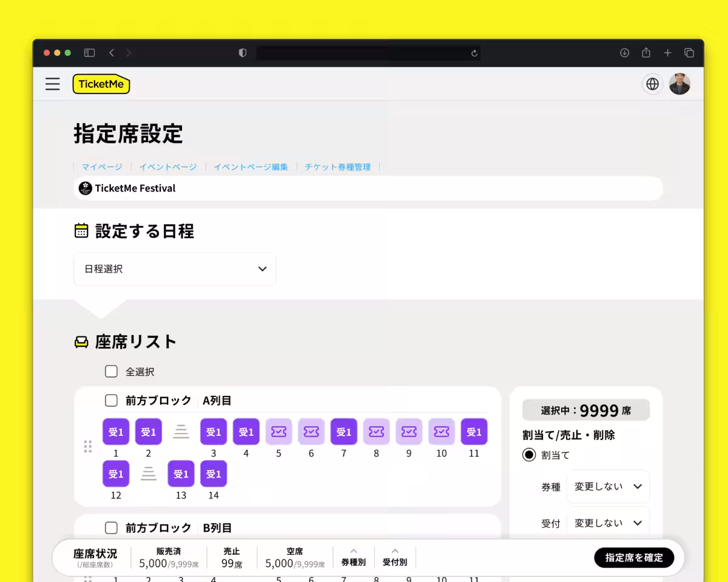Check the 前方ブロック A列目 checkbox
The width and height of the screenshot is (728, 582).
pos(111,400)
